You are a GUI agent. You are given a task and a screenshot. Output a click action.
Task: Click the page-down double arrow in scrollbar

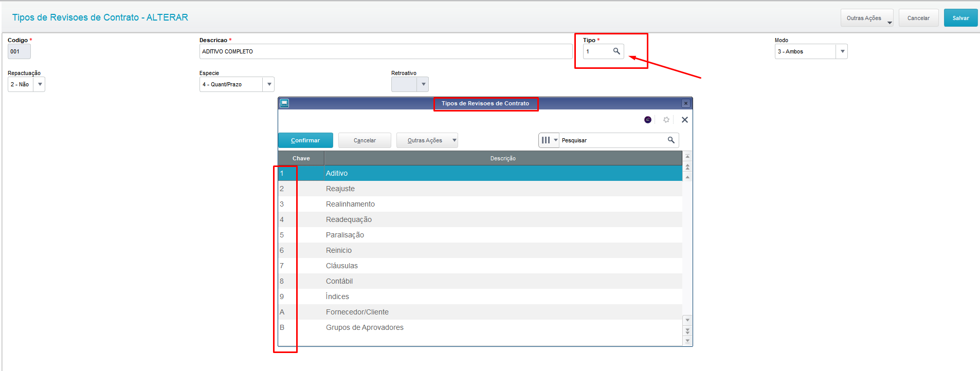tap(687, 331)
